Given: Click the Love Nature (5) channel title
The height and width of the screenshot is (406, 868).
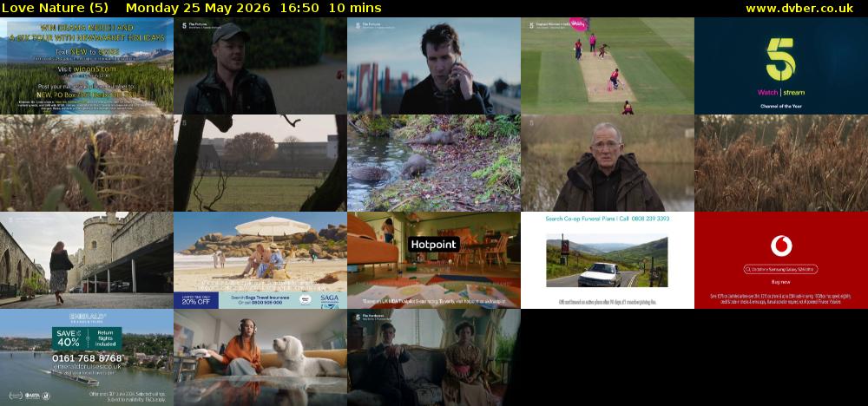Looking at the screenshot, I should [54, 9].
